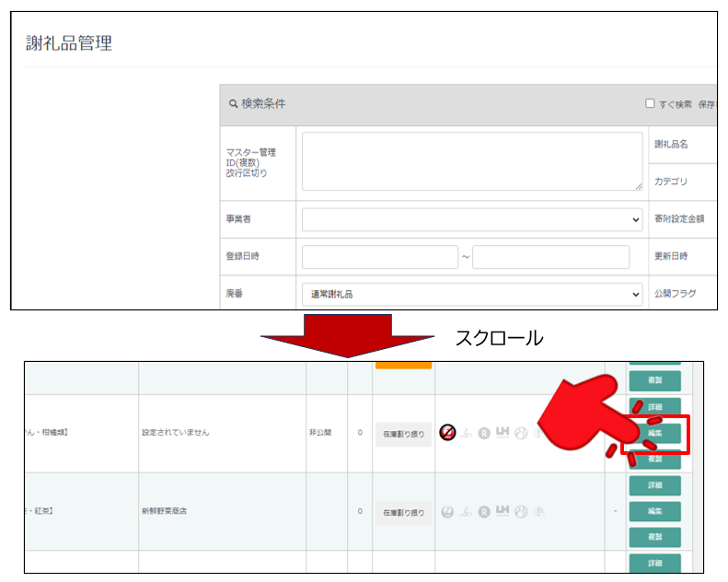Click the magnifier icon beside 検索条件
The height and width of the screenshot is (582, 728).
click(234, 104)
